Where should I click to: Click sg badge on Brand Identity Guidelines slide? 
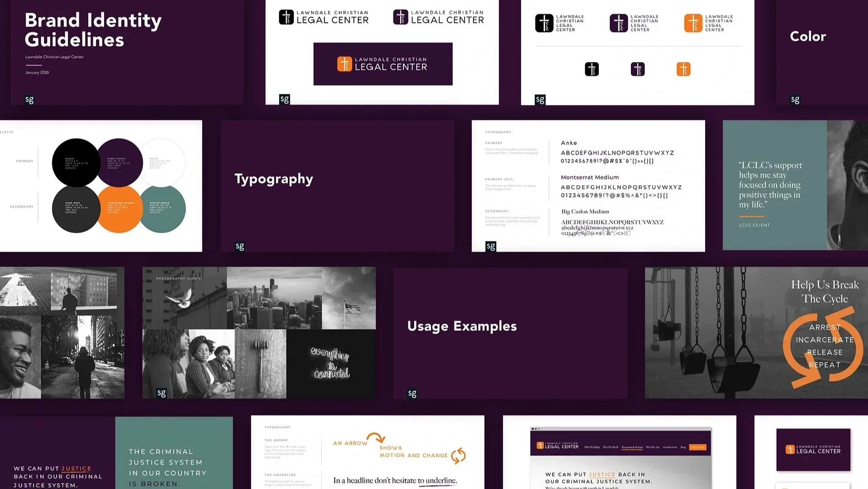[29, 100]
